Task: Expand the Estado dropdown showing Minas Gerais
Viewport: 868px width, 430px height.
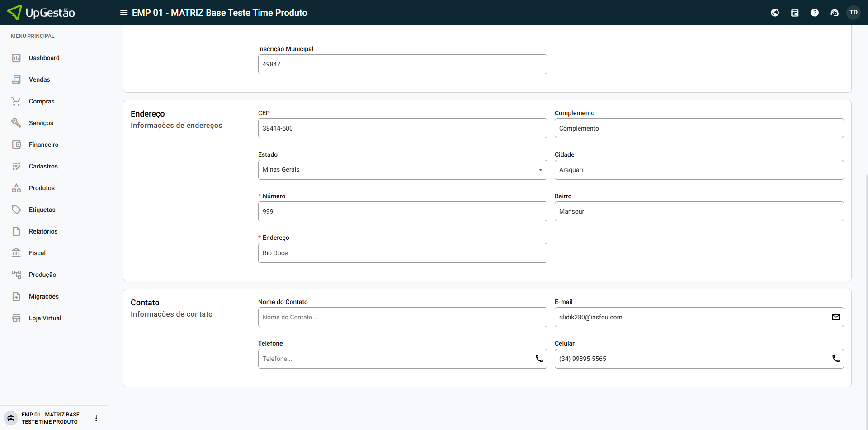Action: 402,170
